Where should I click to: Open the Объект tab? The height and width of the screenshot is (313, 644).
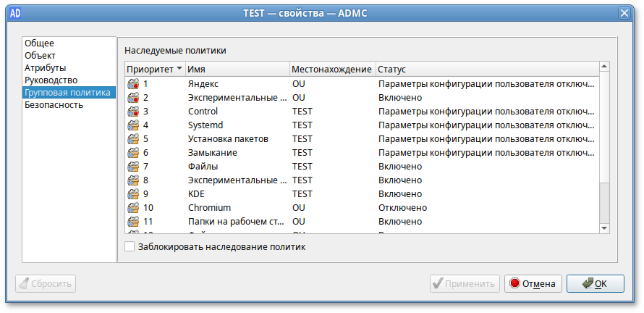point(69,56)
